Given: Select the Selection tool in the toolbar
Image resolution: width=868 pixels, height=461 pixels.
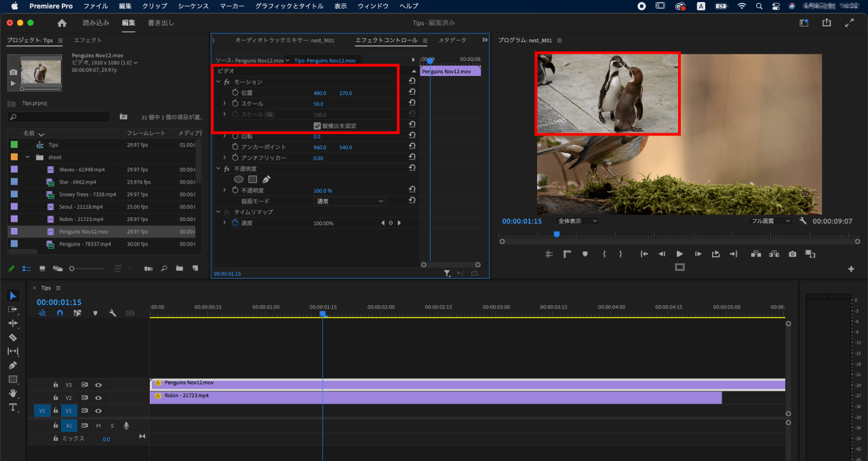Looking at the screenshot, I should (x=12, y=296).
